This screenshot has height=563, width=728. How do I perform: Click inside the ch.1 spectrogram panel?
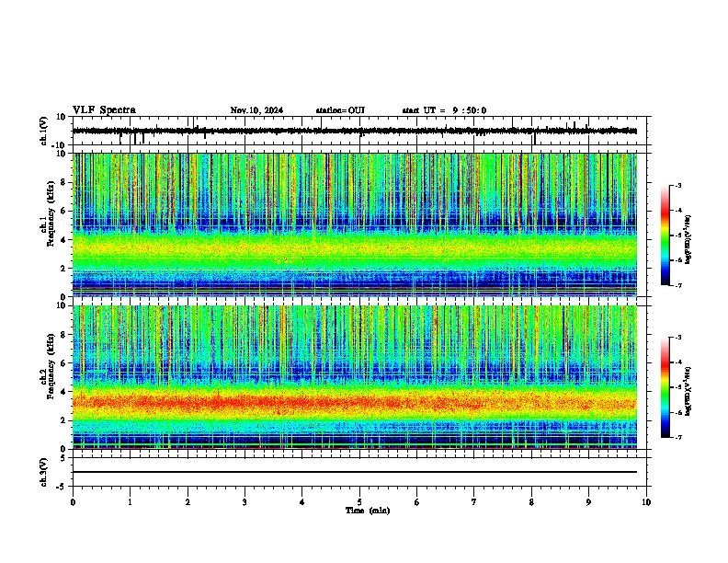coord(355,224)
